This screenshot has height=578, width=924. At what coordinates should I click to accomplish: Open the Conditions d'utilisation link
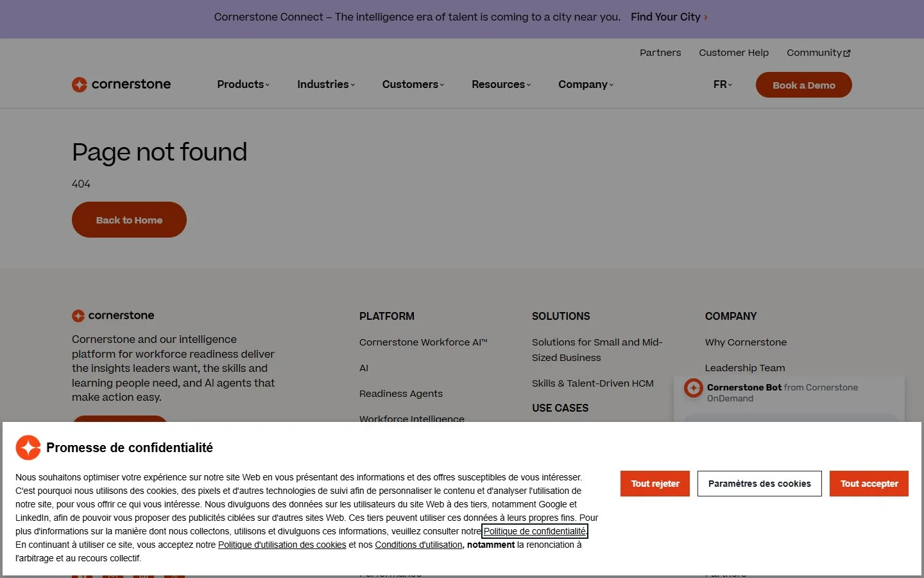(x=418, y=545)
